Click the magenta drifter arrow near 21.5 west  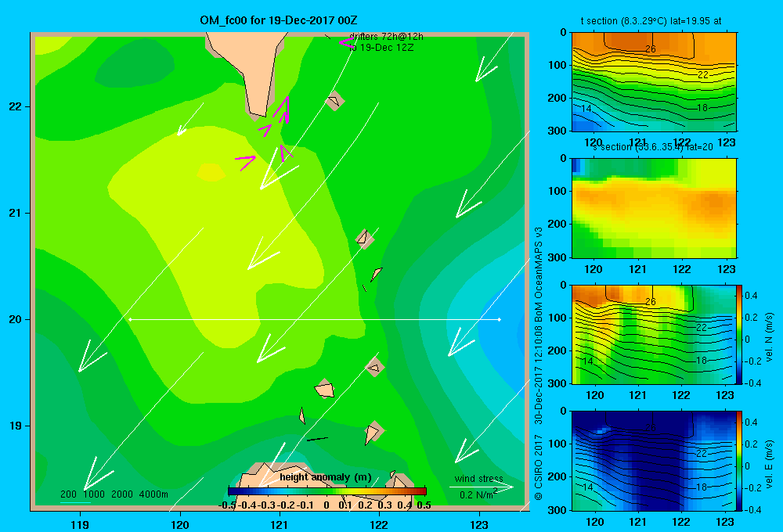click(245, 162)
